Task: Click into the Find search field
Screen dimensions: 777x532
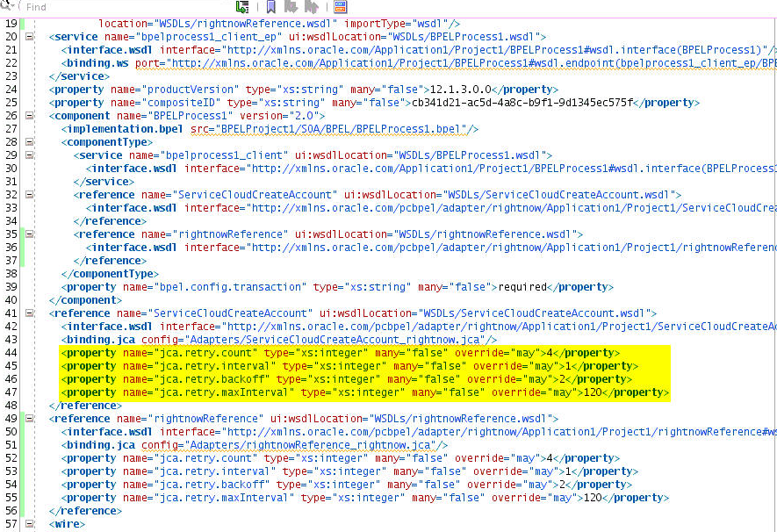Action: pos(124,7)
